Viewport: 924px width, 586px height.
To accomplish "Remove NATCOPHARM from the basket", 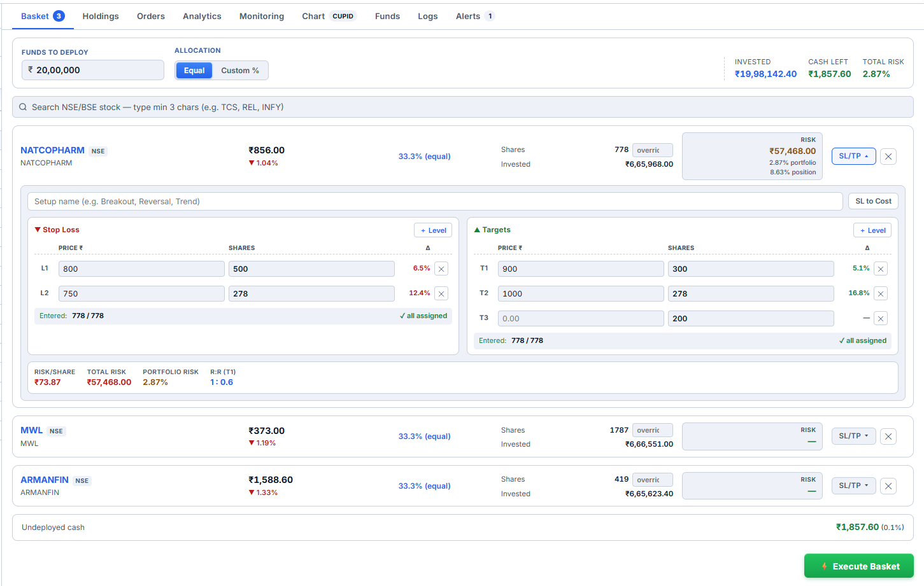I will pyautogui.click(x=888, y=157).
